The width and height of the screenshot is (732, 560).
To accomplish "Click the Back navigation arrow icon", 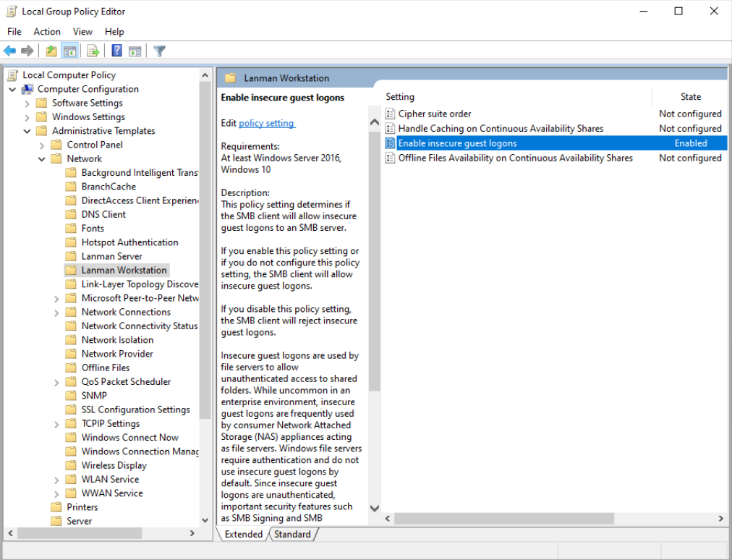I will pos(9,50).
